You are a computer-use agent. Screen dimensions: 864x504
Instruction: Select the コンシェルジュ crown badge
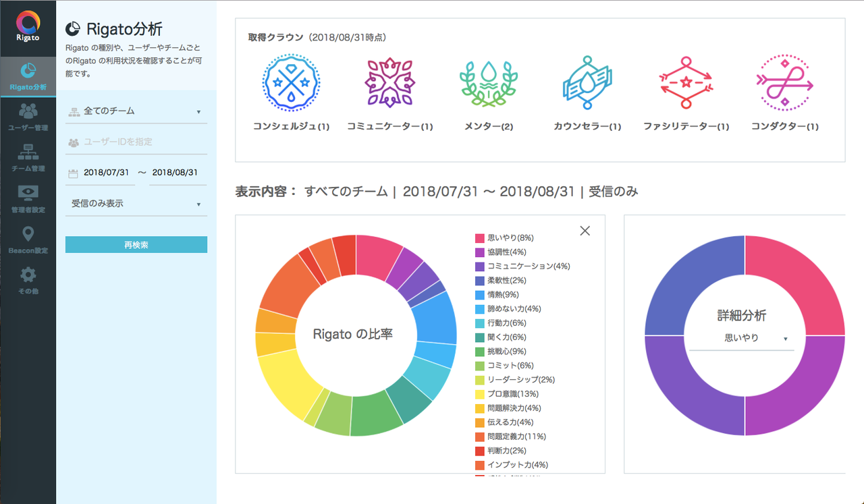click(291, 92)
